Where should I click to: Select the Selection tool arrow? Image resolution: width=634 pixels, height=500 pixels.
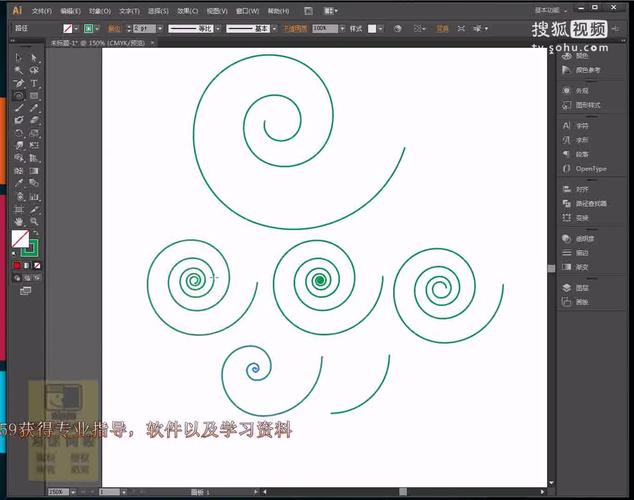tap(19, 57)
